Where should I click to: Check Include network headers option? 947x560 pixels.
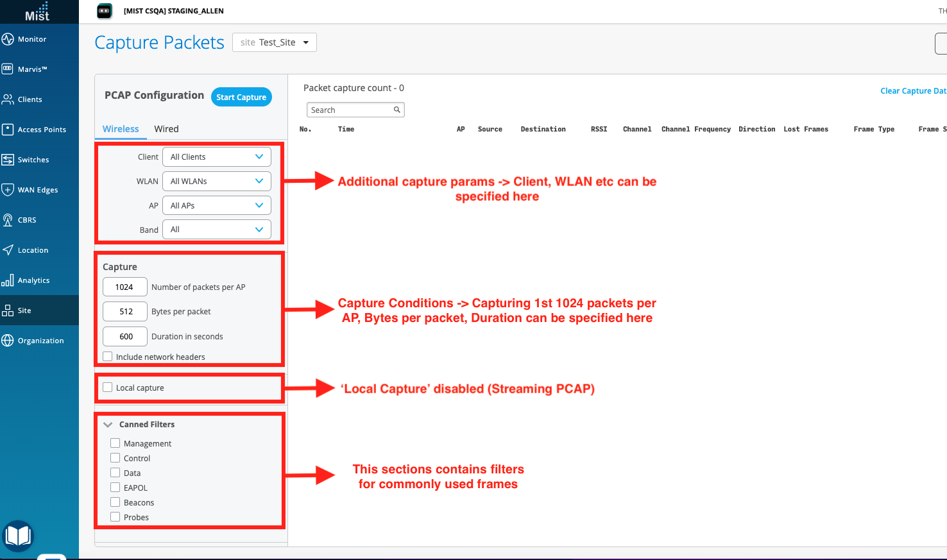pos(108,357)
